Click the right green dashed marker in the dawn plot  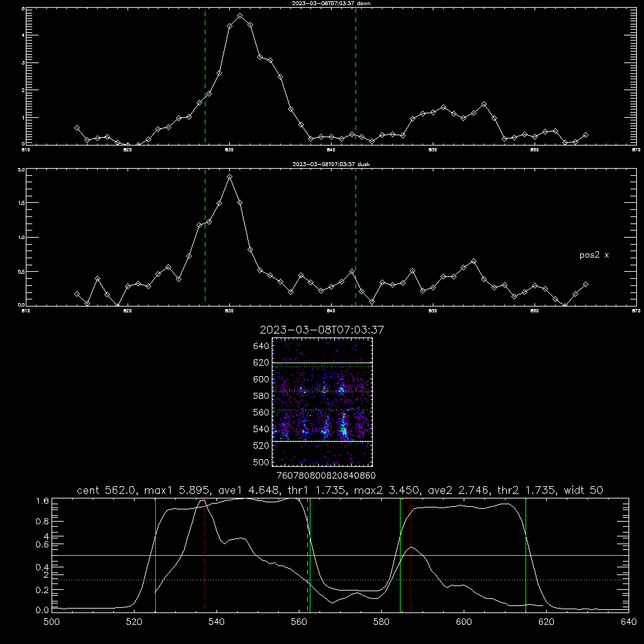coord(355,76)
